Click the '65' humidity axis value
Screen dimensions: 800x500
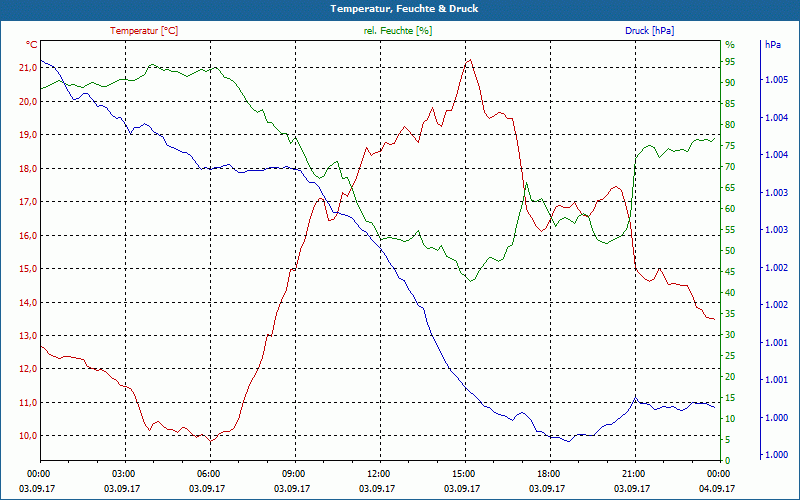tap(730, 188)
